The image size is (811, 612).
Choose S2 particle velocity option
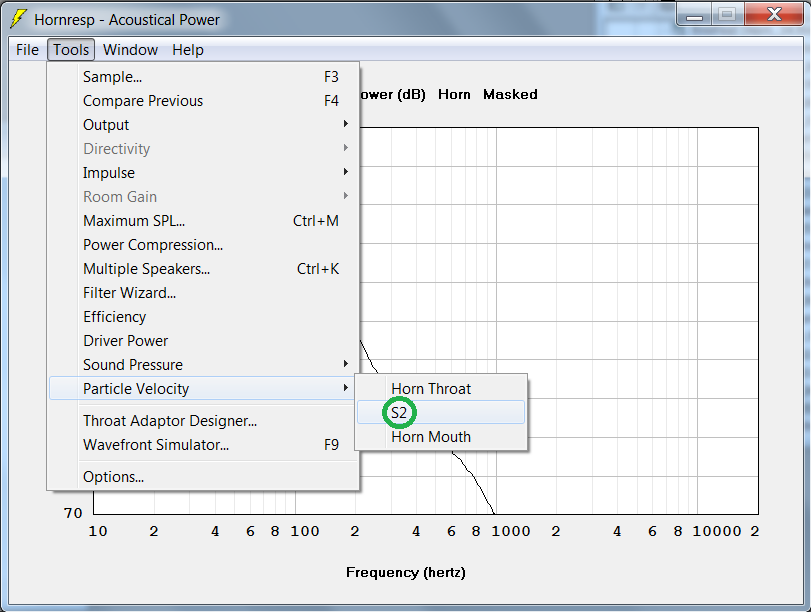[x=441, y=413]
